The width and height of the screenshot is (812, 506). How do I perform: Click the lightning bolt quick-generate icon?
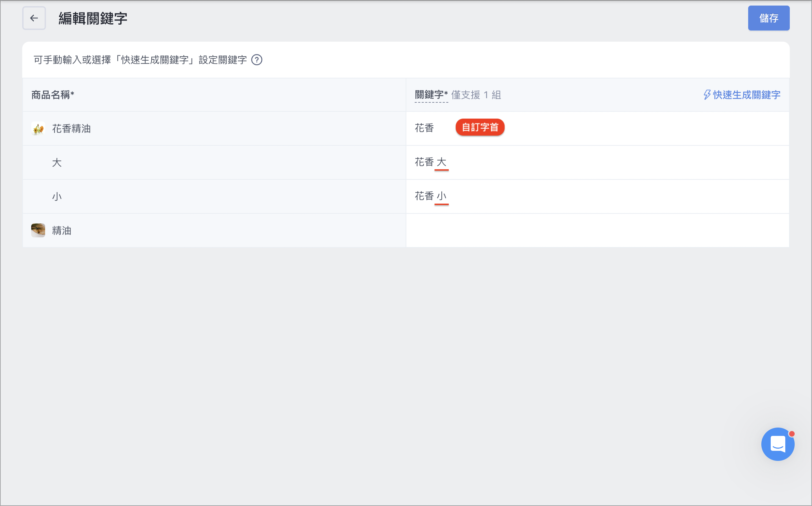coord(707,95)
